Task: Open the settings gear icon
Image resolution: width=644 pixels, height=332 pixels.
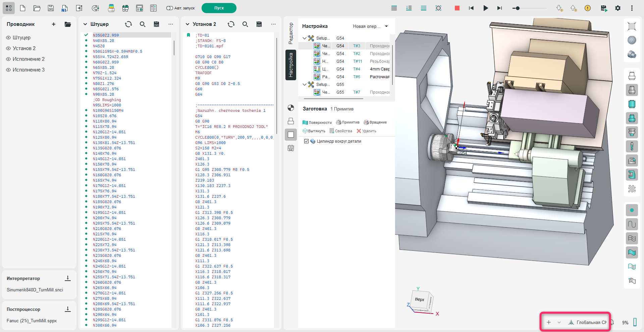Action: tap(618, 8)
